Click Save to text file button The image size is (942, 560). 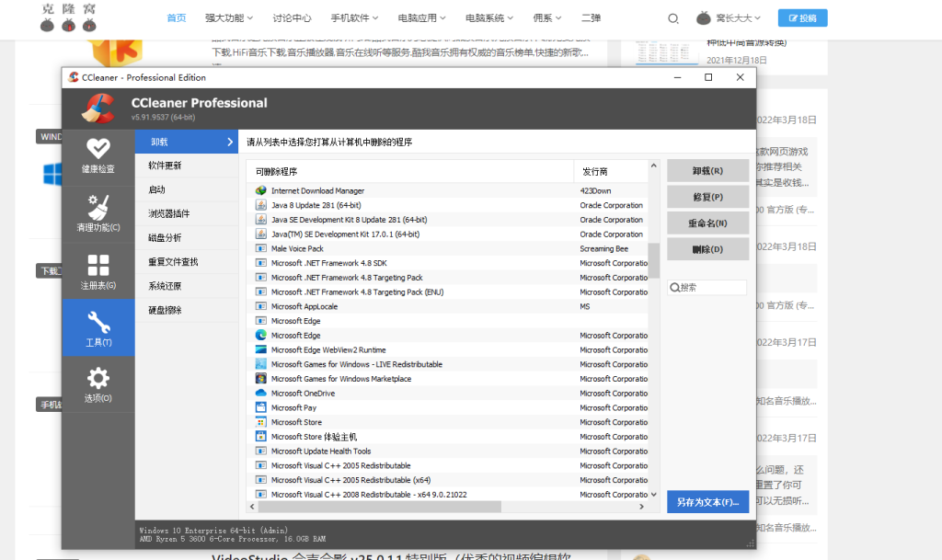click(707, 502)
